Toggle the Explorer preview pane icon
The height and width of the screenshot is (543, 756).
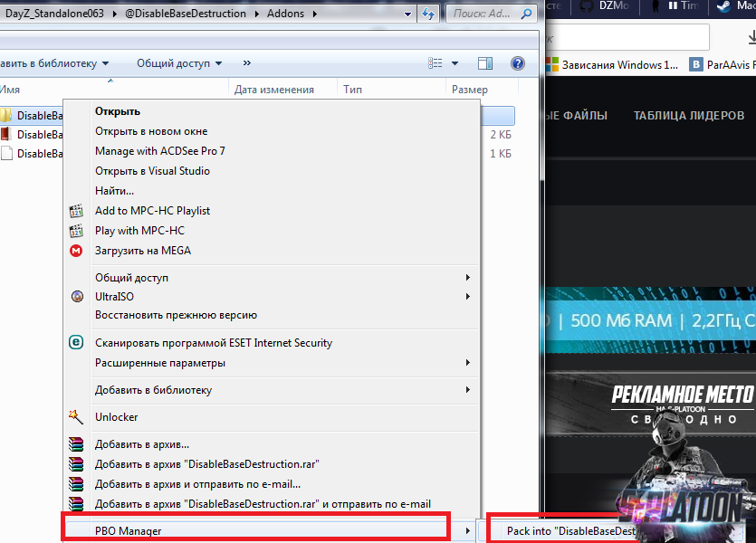pos(485,63)
